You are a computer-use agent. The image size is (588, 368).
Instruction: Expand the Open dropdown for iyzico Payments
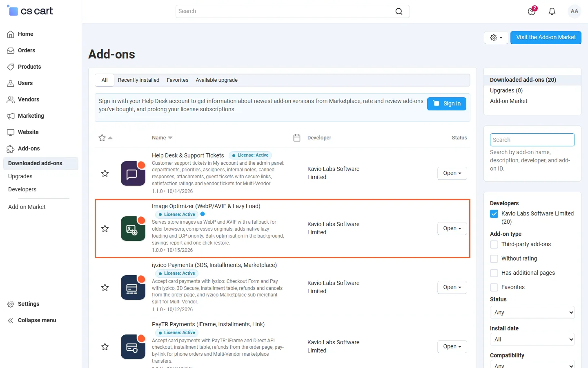pyautogui.click(x=452, y=287)
